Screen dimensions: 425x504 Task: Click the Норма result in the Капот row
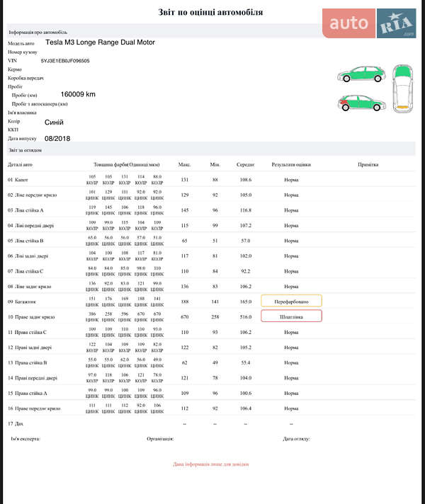click(x=291, y=180)
